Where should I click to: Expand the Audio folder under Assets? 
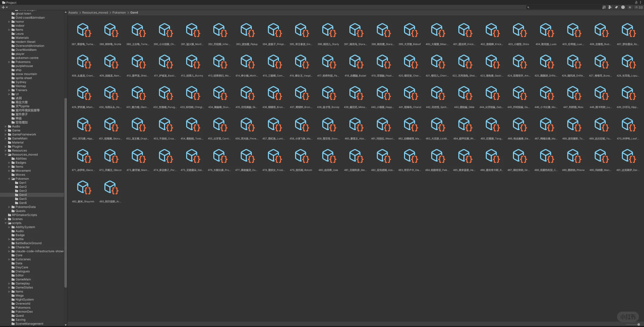tap(5, 126)
